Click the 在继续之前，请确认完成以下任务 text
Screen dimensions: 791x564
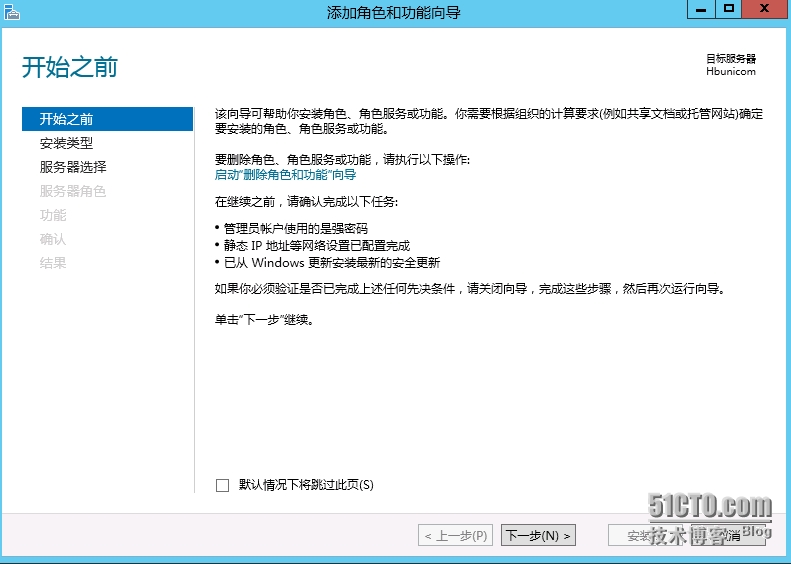(306, 202)
